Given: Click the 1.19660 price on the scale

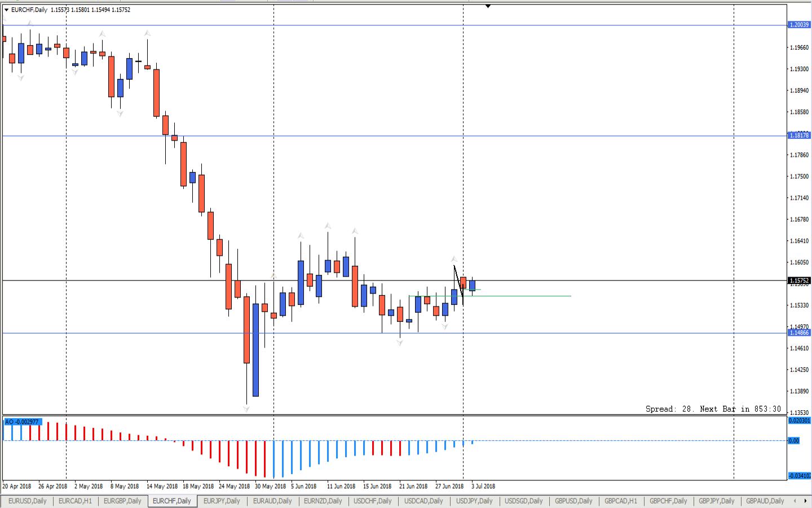Looking at the screenshot, I should (x=800, y=47).
